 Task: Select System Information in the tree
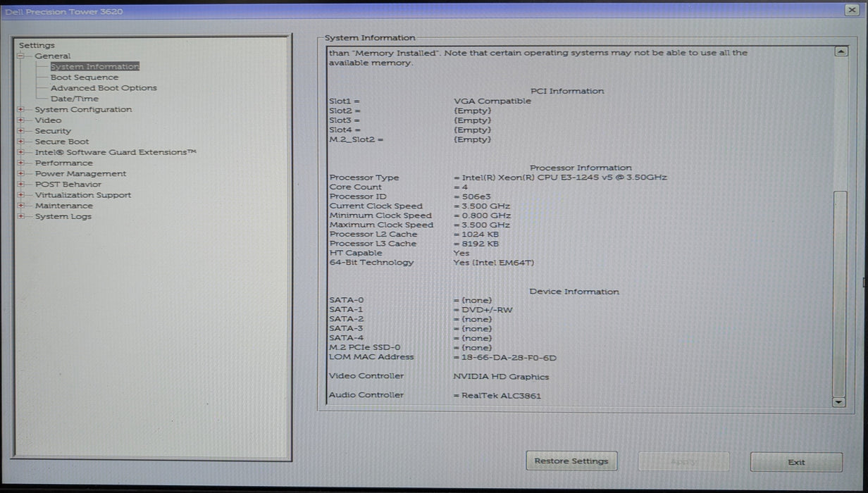click(94, 66)
